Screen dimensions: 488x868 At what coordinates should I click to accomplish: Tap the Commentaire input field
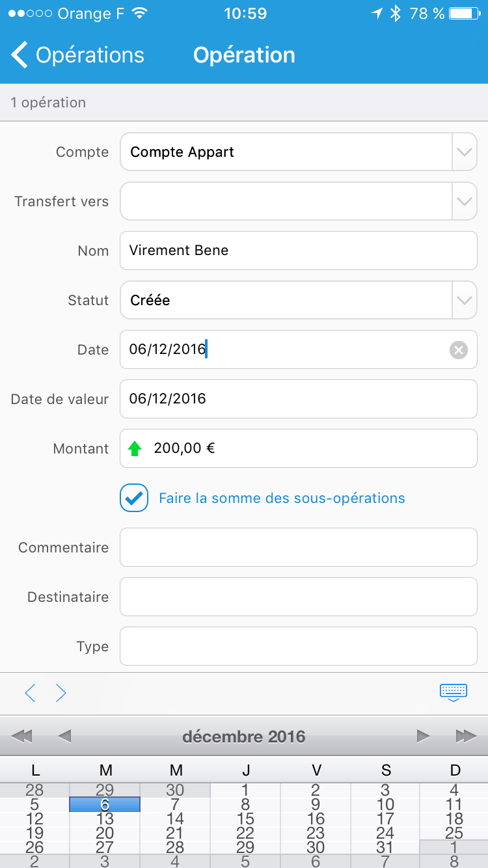tap(299, 547)
